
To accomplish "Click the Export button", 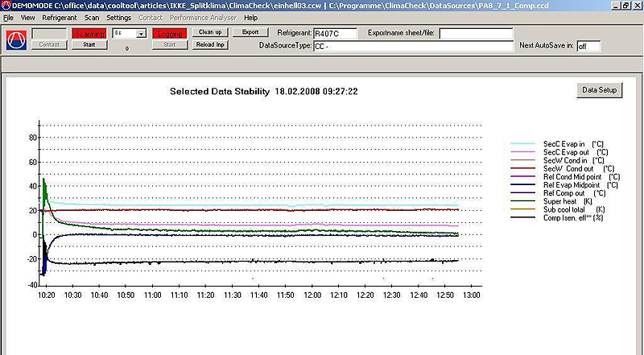I will 250,32.
